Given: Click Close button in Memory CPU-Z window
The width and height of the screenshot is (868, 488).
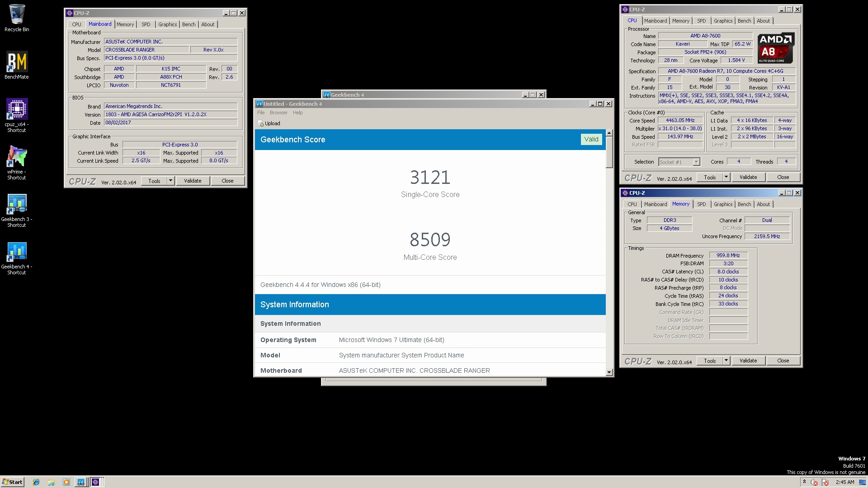Looking at the screenshot, I should (x=783, y=361).
